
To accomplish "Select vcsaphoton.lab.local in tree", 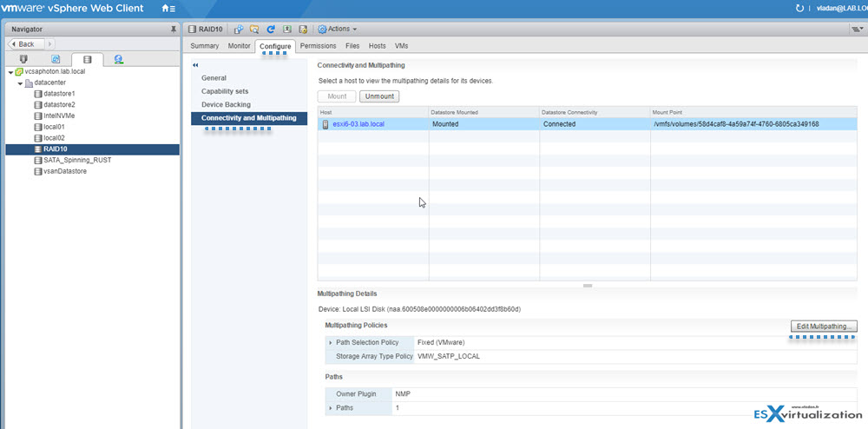I will coord(56,71).
